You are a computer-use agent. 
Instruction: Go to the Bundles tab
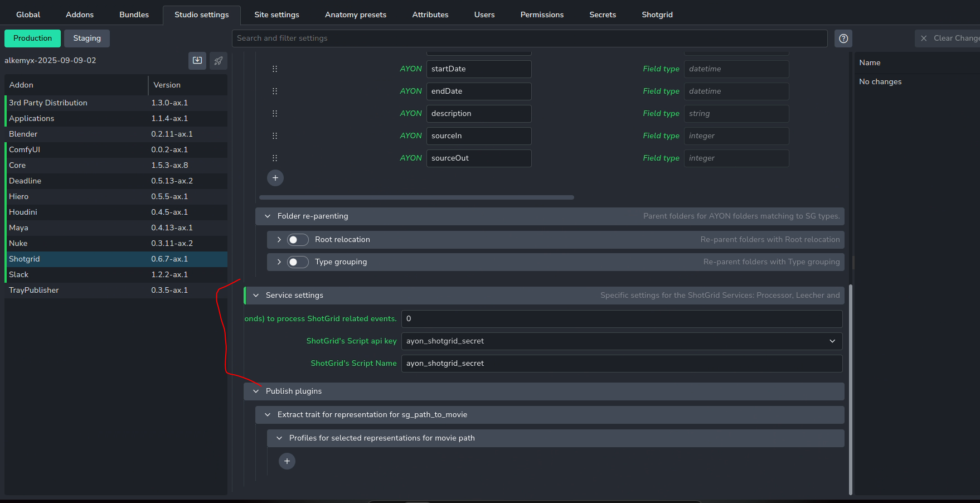click(x=134, y=14)
